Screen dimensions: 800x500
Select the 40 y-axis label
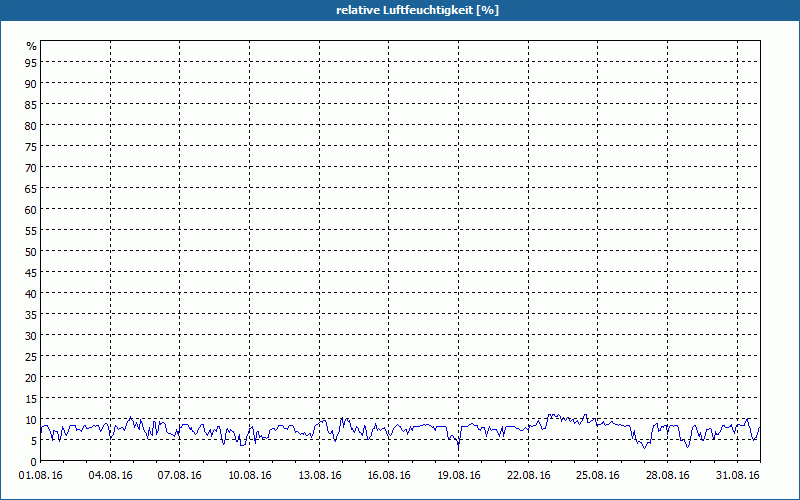pos(31,294)
